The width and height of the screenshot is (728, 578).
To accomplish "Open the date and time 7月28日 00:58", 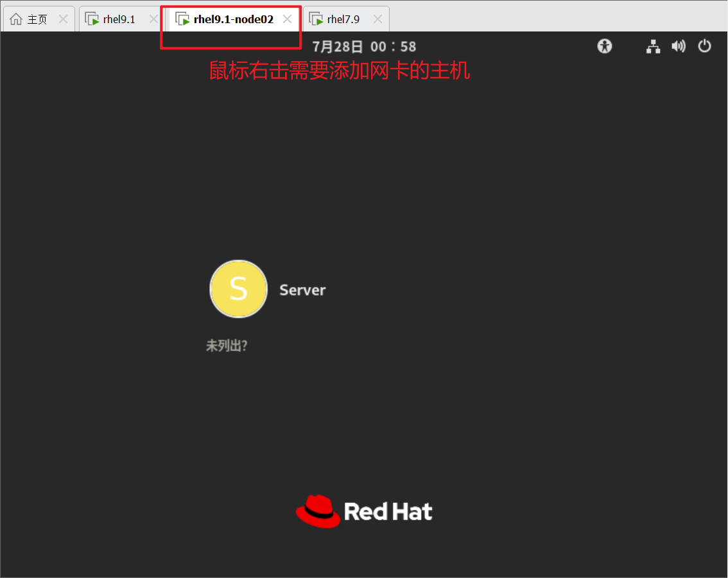I will 364,46.
